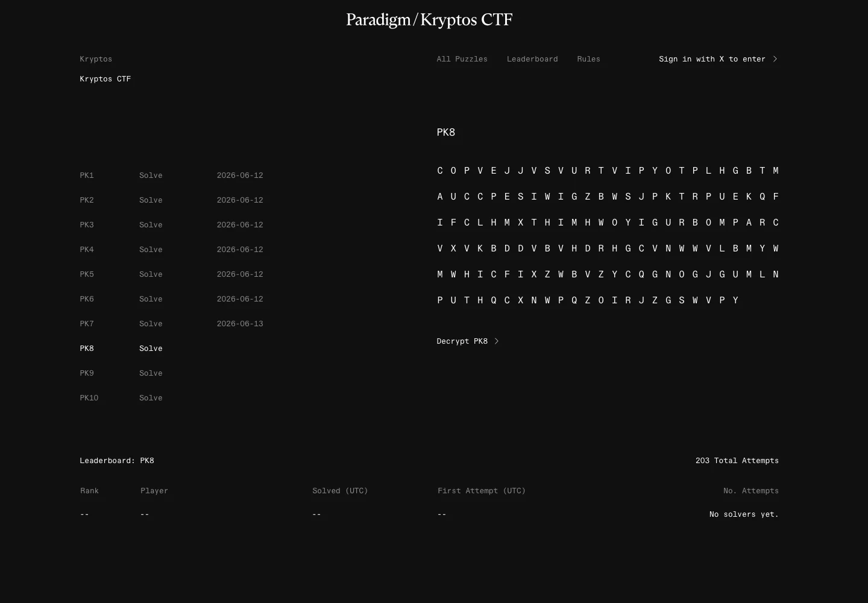Click the Paradigm/Kryptos CTF title
Viewport: 868px width, 603px height.
coord(429,20)
